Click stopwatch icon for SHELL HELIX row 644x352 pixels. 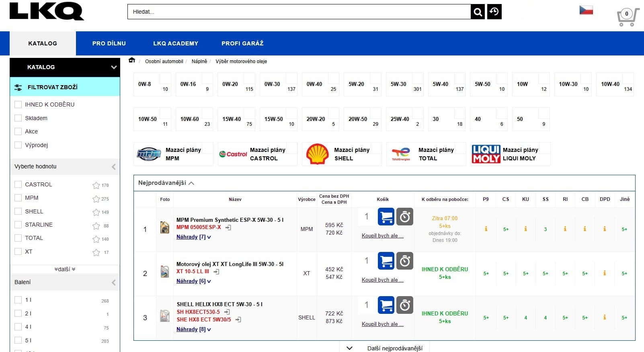[x=405, y=305]
